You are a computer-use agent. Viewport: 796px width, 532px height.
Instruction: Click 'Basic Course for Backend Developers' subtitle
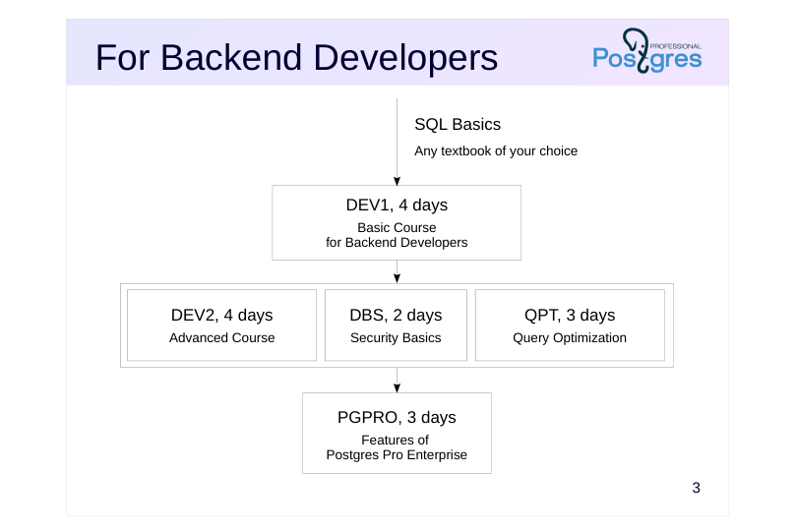[x=397, y=235]
